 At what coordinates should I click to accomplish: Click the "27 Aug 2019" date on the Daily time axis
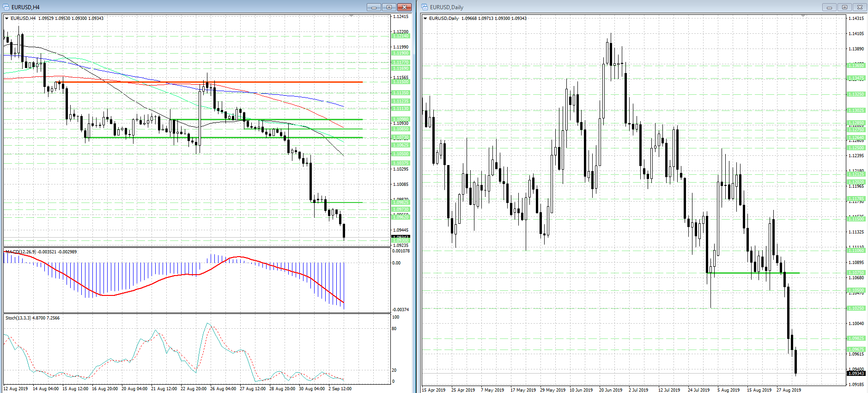point(789,390)
